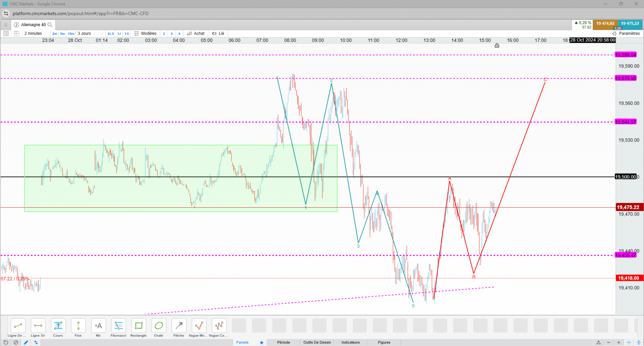Toggle the crosshair cursor icon
Screen dimensions: 644x346
[x=629, y=342]
